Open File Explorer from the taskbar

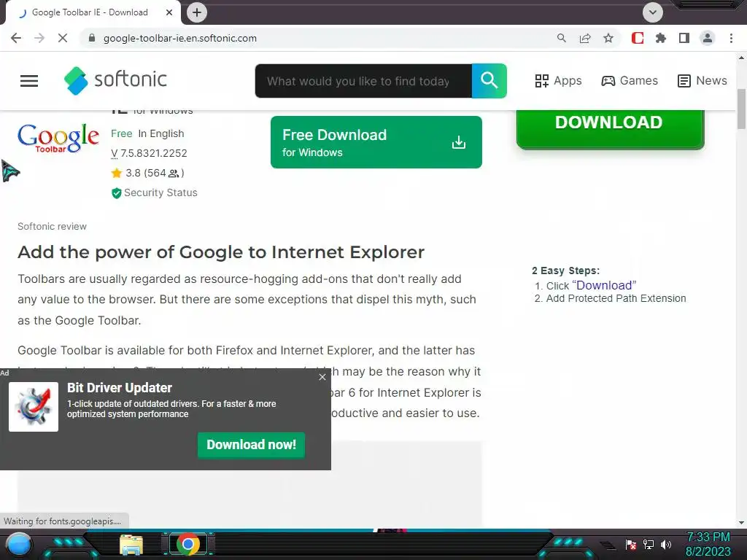131,545
